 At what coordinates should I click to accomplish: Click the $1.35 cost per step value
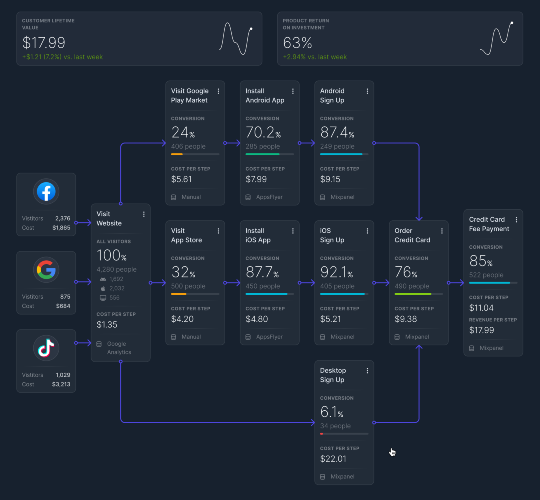[x=107, y=325]
